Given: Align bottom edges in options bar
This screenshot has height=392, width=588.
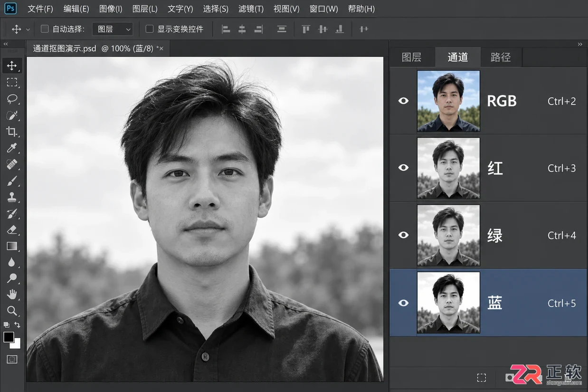Looking at the screenshot, I should pyautogui.click(x=340, y=29).
